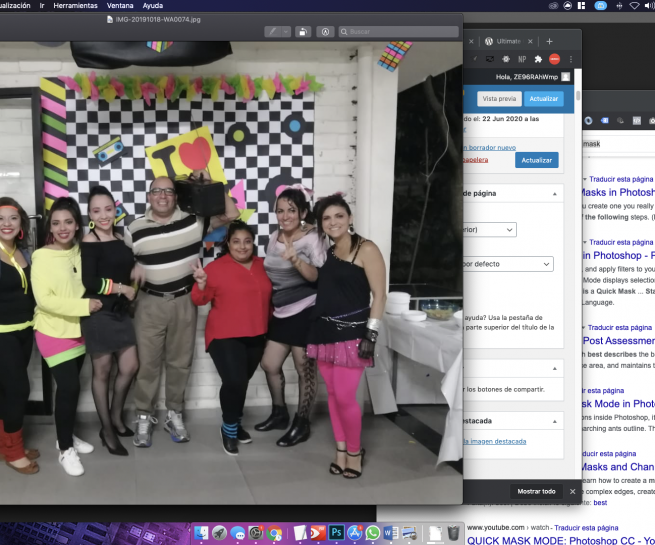Open the App Store from the Dock
The height and width of the screenshot is (545, 655).
[354, 533]
